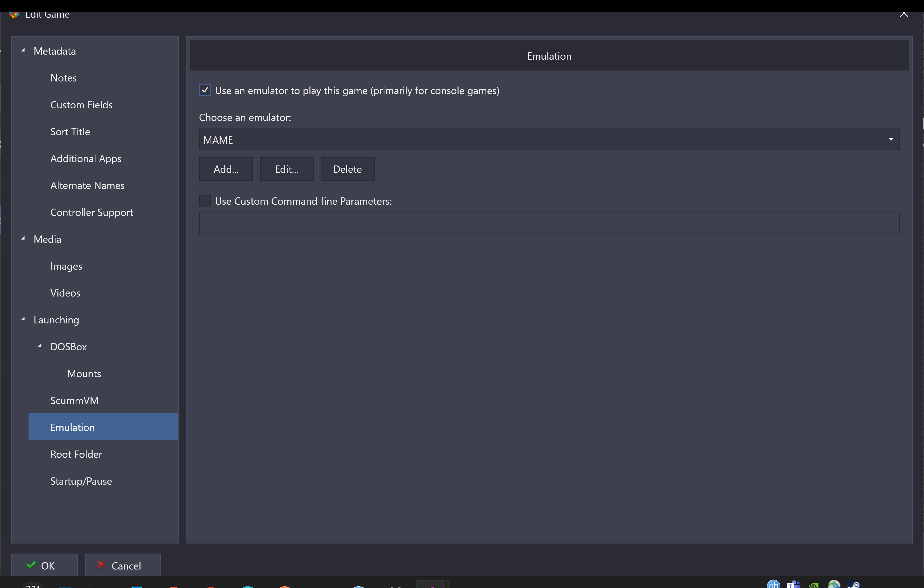The width and height of the screenshot is (924, 588).
Task: Open qBittorrent tray icon
Action: (774, 584)
